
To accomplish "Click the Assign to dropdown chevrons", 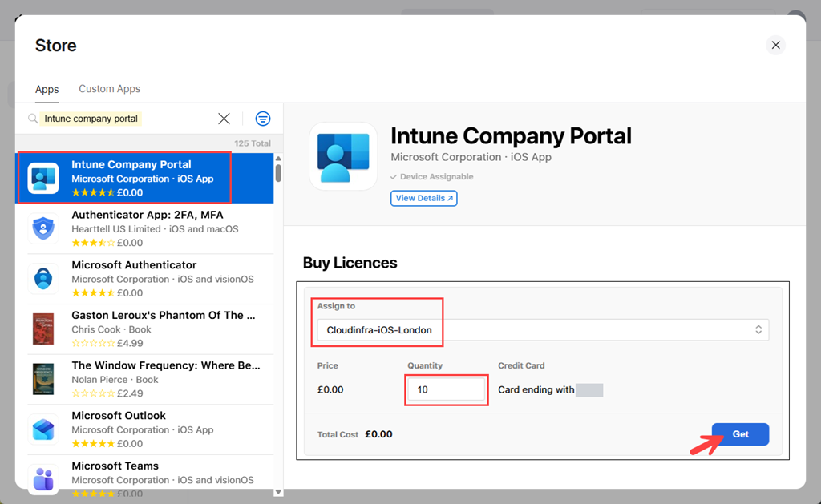I will pyautogui.click(x=758, y=329).
